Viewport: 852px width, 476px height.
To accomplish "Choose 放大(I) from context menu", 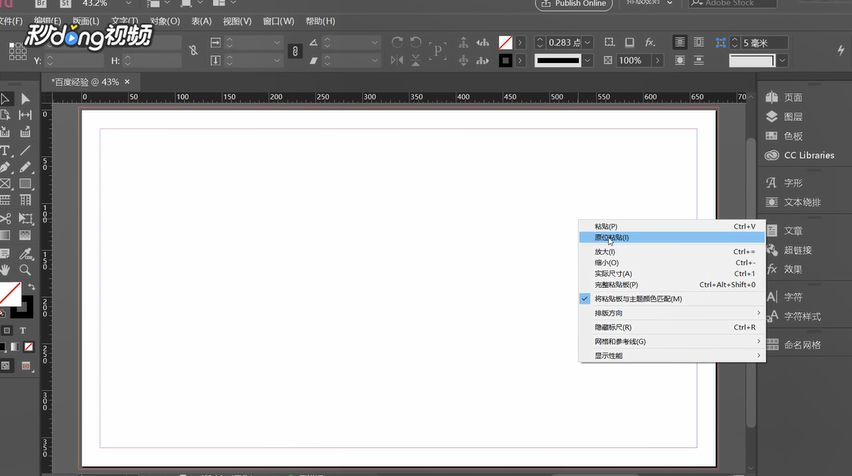I will (x=672, y=252).
